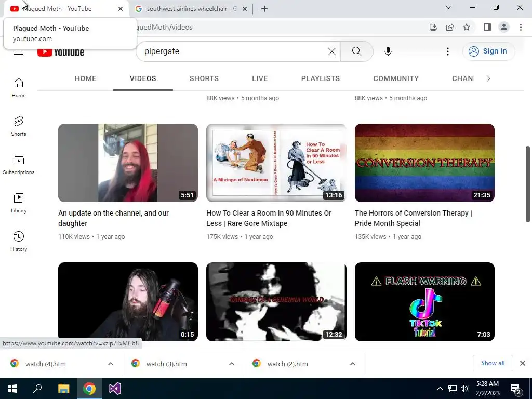The width and height of the screenshot is (532, 399).
Task: Open the Conversion Therapy thumbnail
Action: pyautogui.click(x=424, y=163)
